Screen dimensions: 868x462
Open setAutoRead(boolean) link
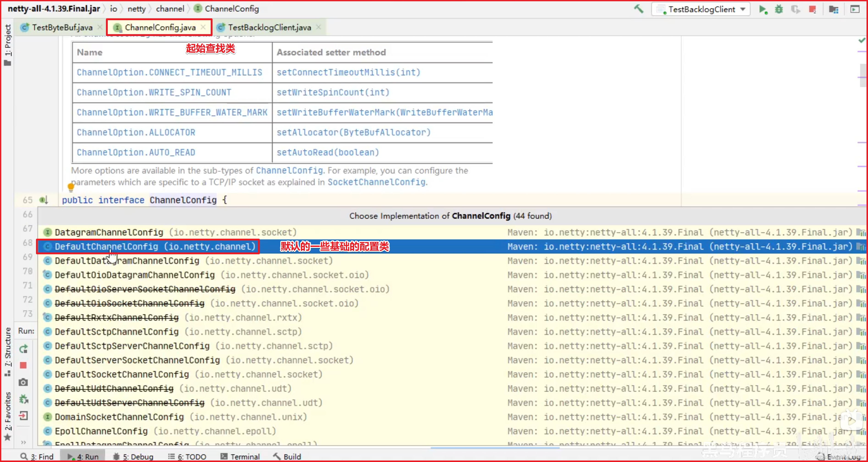(x=328, y=152)
